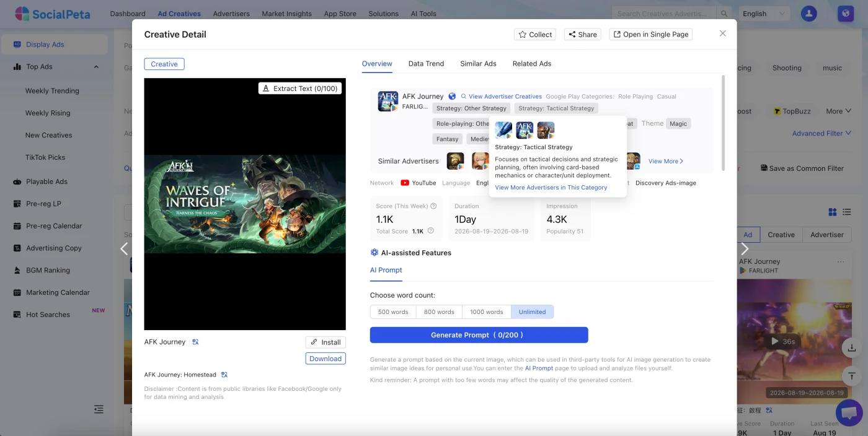This screenshot has width=868, height=436.
Task: Click the Top Ads bar-chart icon
Action: click(x=17, y=67)
